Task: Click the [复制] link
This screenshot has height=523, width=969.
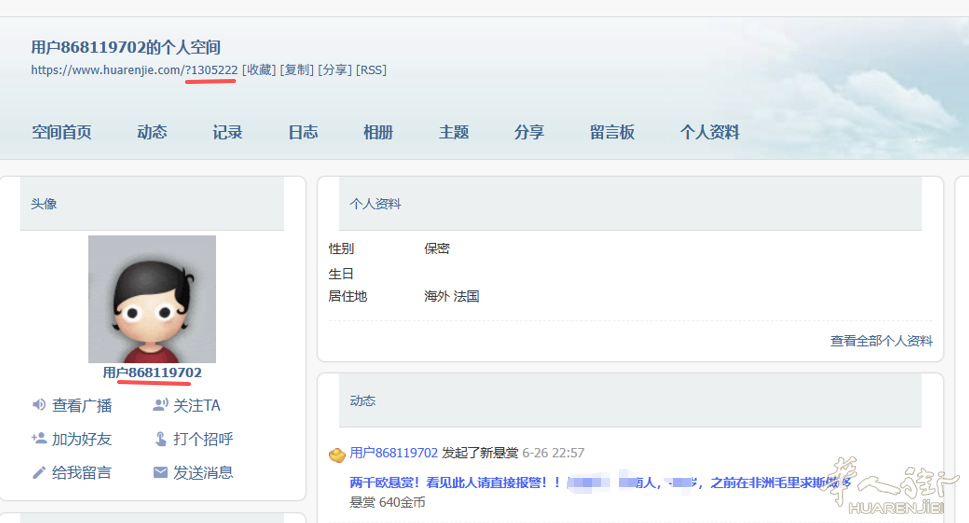Action: (x=297, y=70)
